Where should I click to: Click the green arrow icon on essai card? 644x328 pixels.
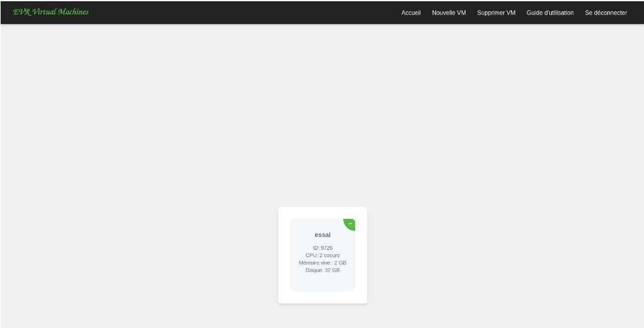[x=349, y=224]
